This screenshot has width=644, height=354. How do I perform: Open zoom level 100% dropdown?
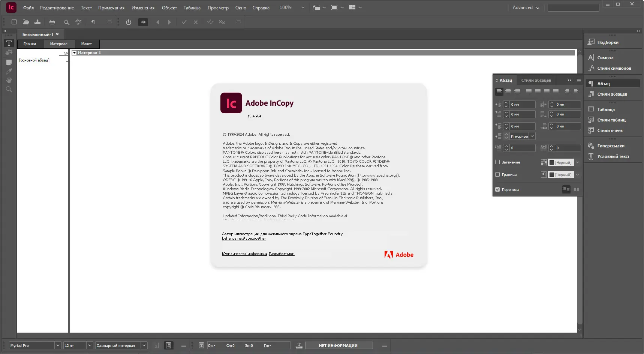point(303,7)
